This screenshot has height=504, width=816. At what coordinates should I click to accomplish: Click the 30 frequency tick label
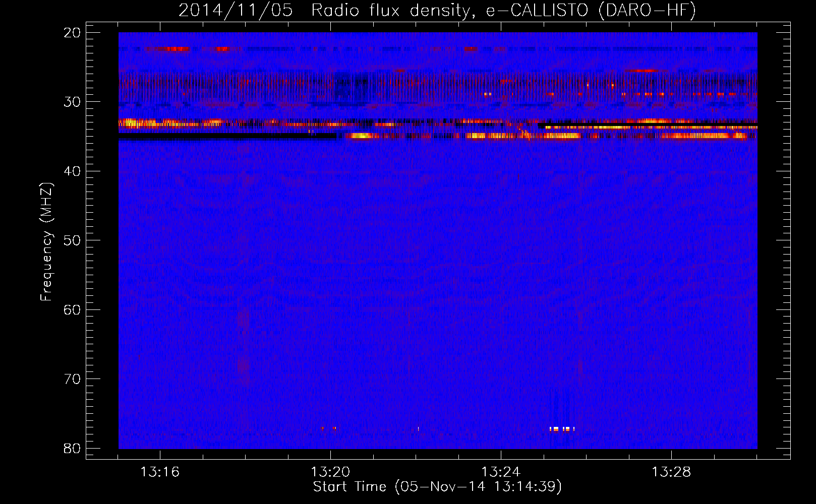click(x=72, y=102)
